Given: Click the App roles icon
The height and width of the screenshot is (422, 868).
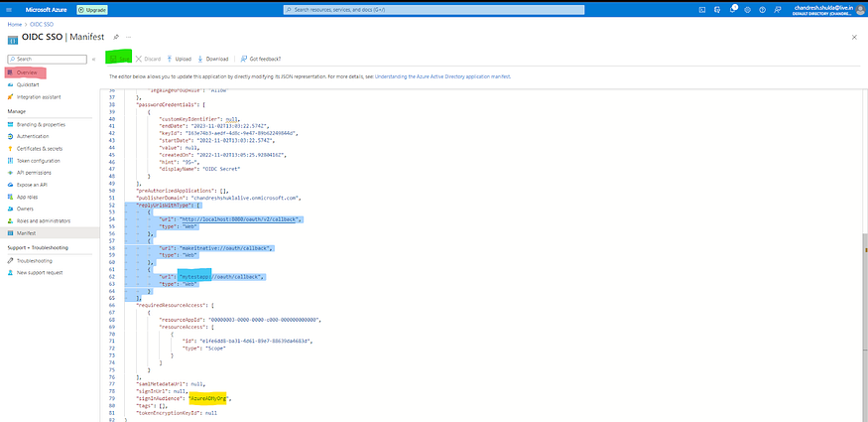Looking at the screenshot, I should 11,197.
